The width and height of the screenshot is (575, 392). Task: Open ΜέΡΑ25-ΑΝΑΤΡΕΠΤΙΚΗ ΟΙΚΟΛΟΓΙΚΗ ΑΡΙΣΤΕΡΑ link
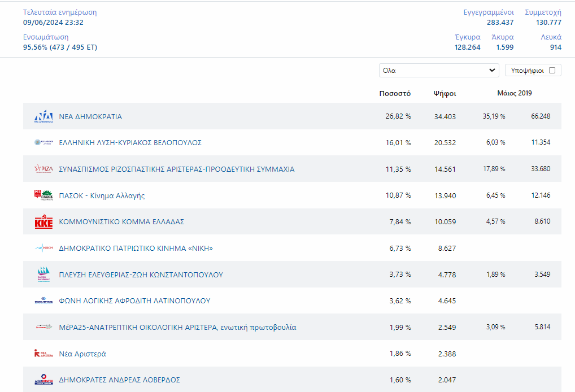click(177, 327)
